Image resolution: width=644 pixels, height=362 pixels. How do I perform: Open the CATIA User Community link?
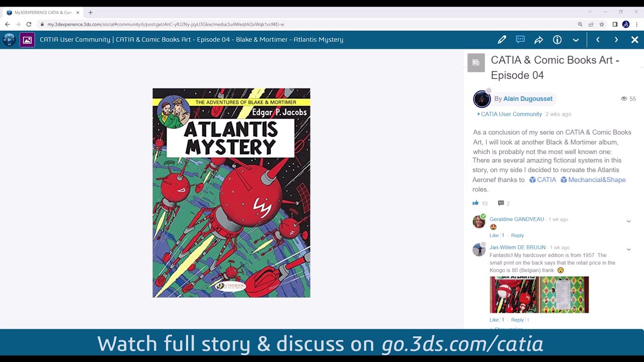pos(511,114)
